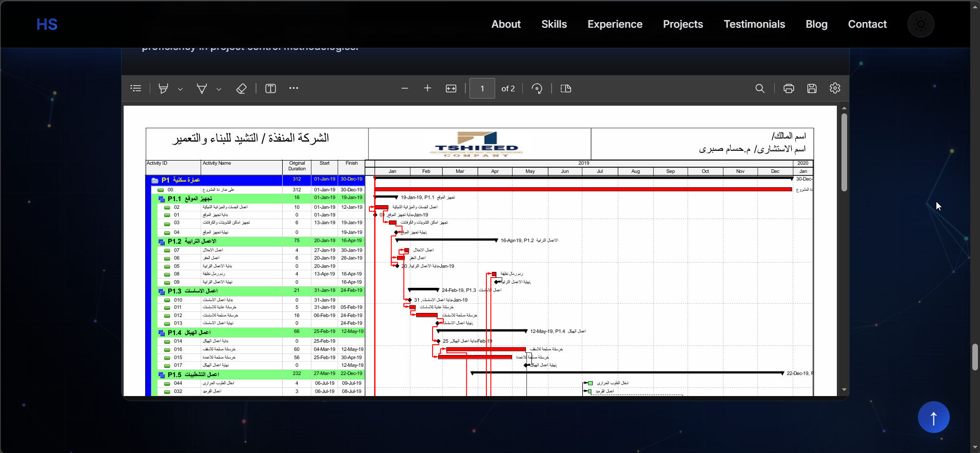This screenshot has width=980, height=453.
Task: Select the draw pen tool
Action: click(202, 88)
